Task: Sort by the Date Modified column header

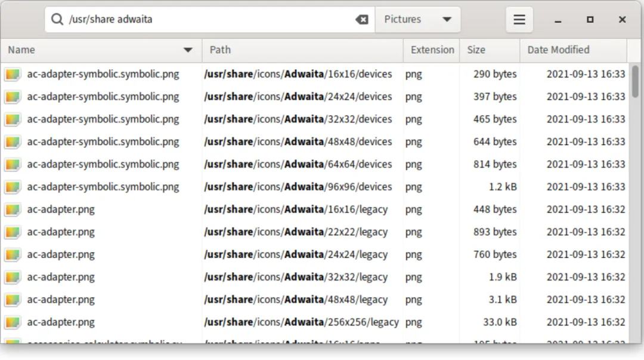Action: tap(574, 50)
